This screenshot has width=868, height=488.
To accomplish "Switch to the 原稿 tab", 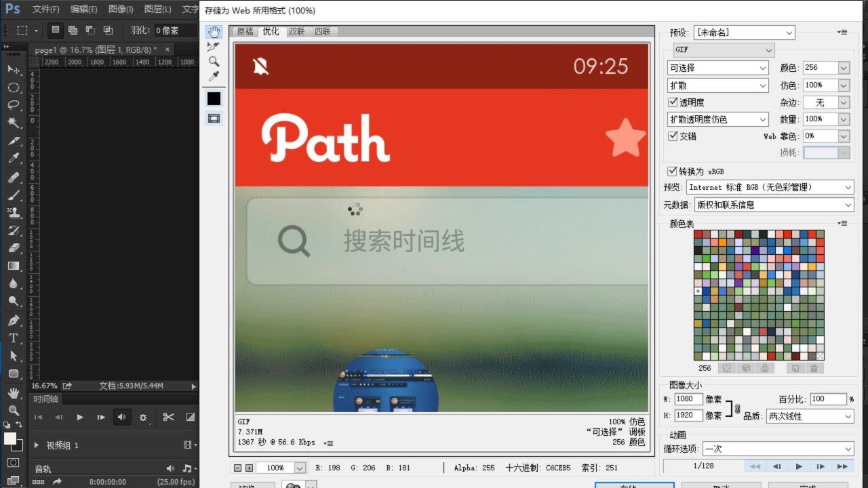I will click(245, 32).
